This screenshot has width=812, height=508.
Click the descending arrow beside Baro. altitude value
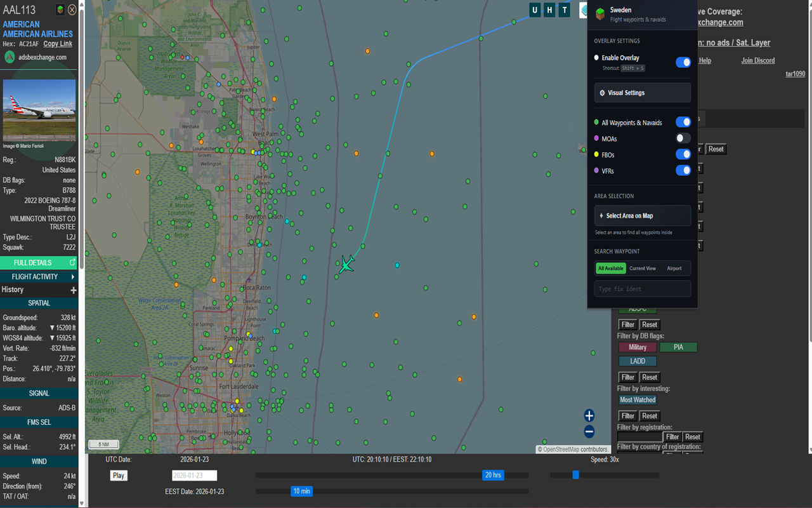pos(52,328)
